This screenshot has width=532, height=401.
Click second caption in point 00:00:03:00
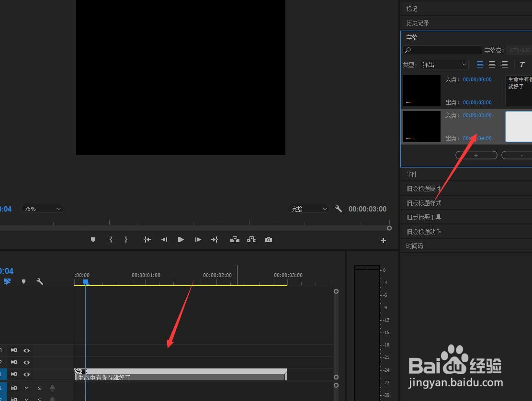tap(477, 115)
